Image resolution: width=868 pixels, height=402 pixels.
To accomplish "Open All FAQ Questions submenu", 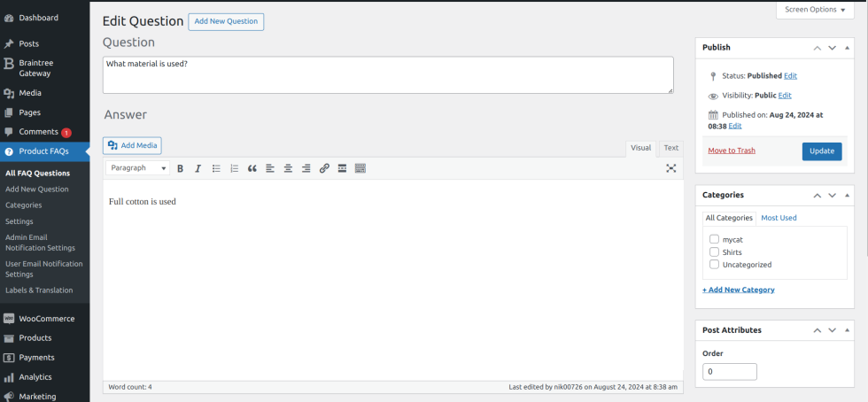I will click(37, 174).
